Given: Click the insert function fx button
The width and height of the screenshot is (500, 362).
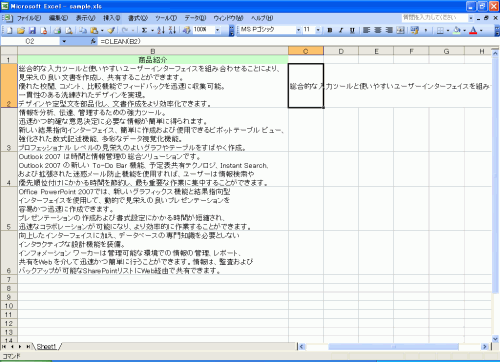Looking at the screenshot, I should pos(93,41).
